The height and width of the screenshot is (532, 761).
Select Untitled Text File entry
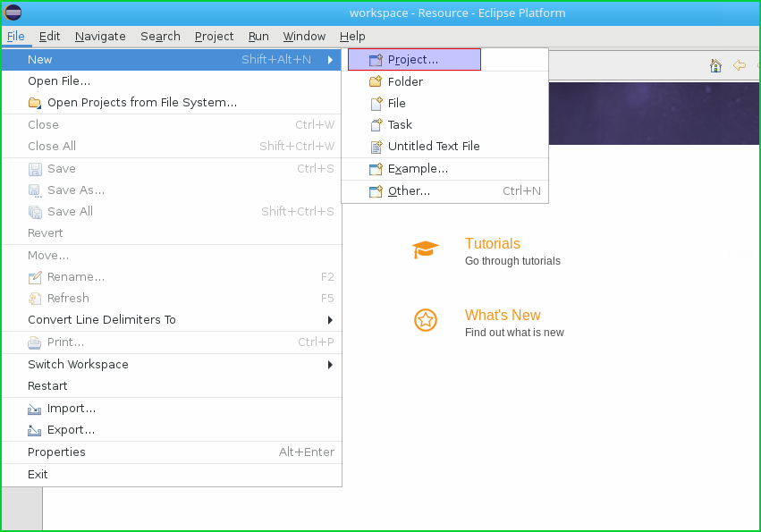[x=445, y=147]
